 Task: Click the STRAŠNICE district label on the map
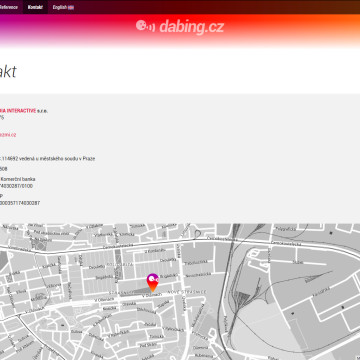coord(121,292)
